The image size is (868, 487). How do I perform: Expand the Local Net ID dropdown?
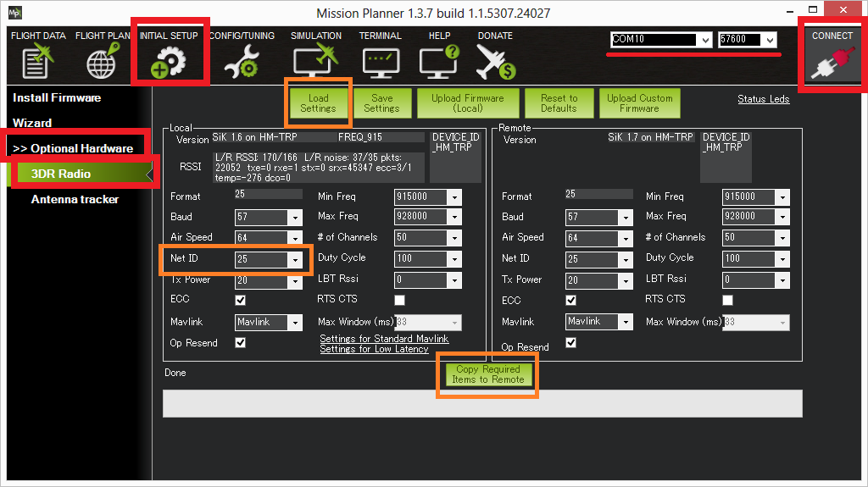click(x=295, y=260)
